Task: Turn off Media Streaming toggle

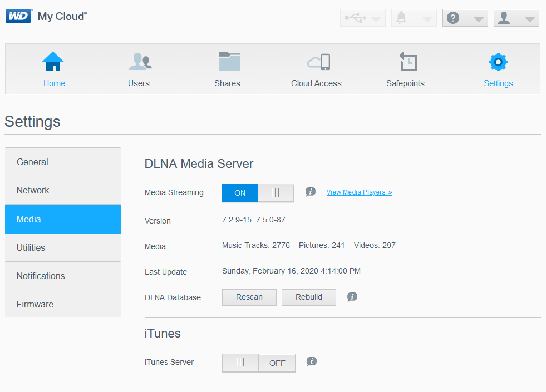Action: click(258, 193)
